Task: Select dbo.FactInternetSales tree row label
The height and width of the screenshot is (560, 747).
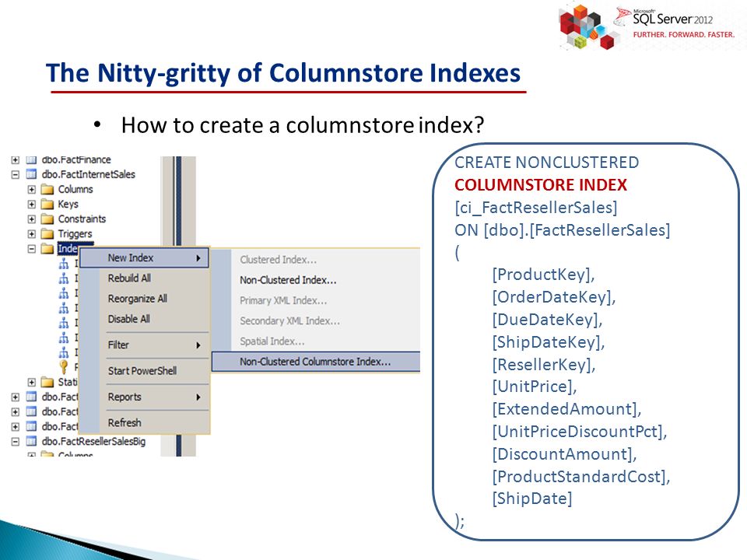Action: pos(89,175)
